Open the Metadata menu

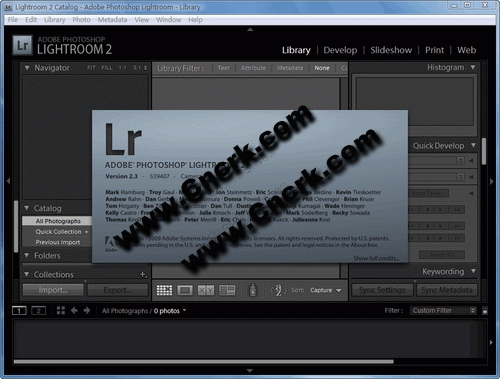[112, 20]
